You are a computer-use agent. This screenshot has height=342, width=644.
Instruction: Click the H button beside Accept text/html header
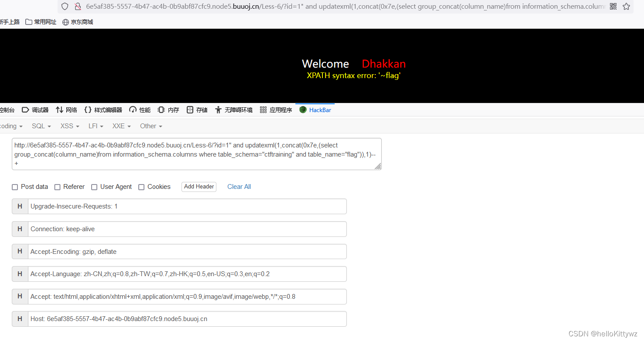(x=20, y=297)
